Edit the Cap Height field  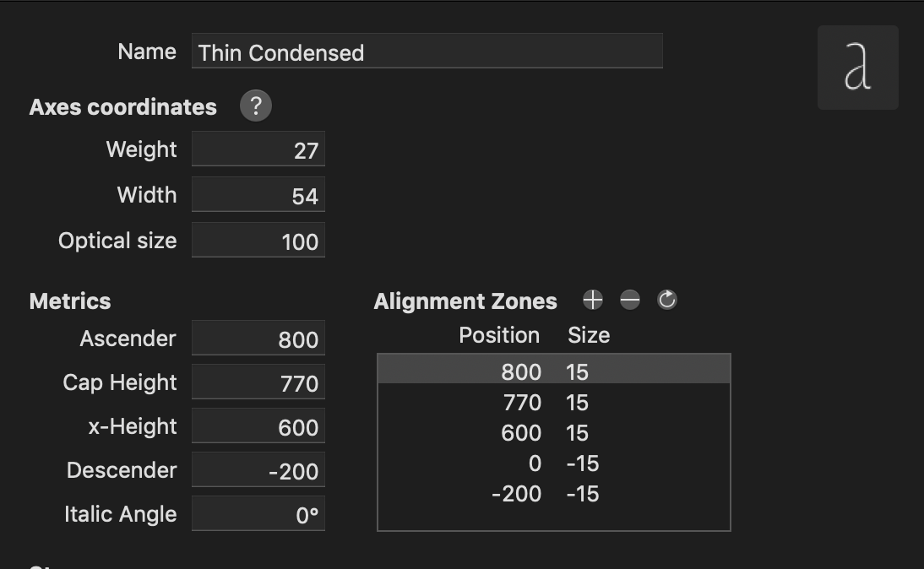click(x=258, y=382)
